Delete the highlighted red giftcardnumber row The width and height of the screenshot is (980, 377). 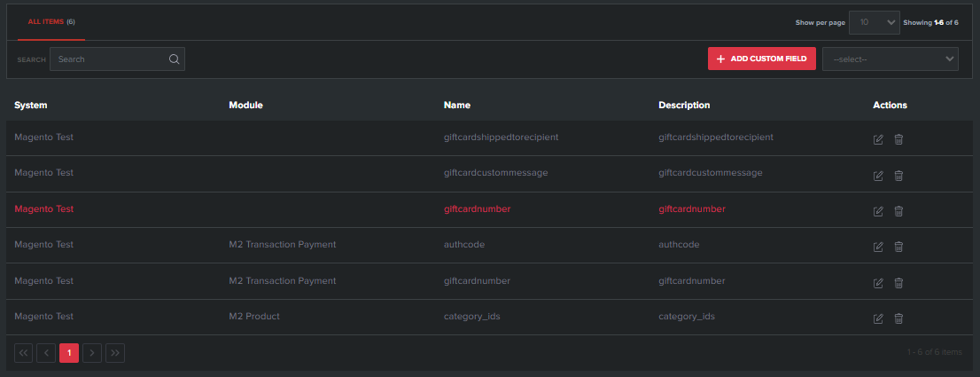pos(898,211)
